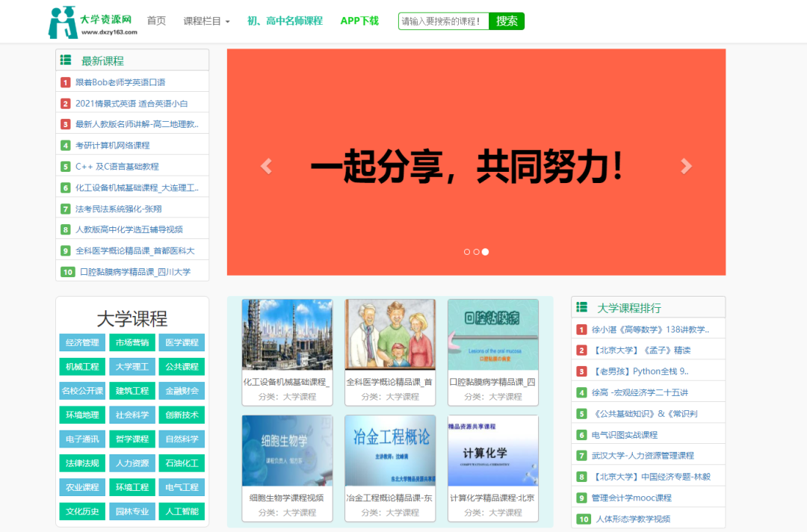
Task: Click the 首页 menu item
Action: (156, 20)
